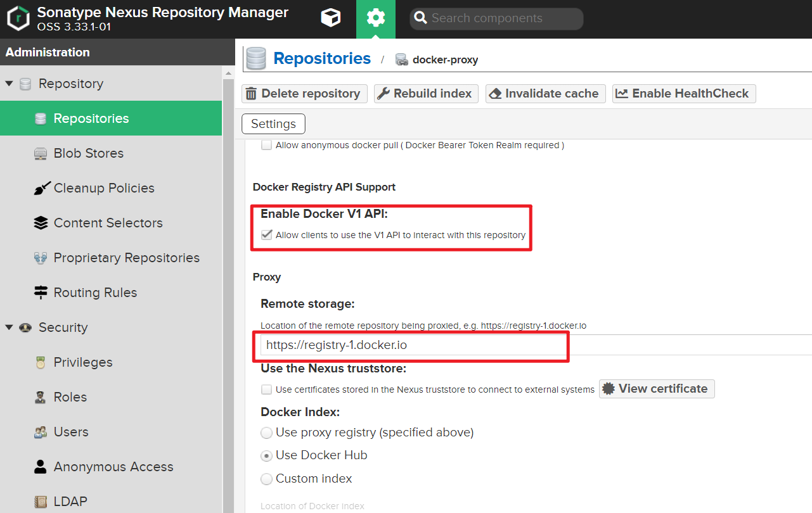The height and width of the screenshot is (513, 812).
Task: Open Users in the sidebar
Action: pyautogui.click(x=111, y=432)
